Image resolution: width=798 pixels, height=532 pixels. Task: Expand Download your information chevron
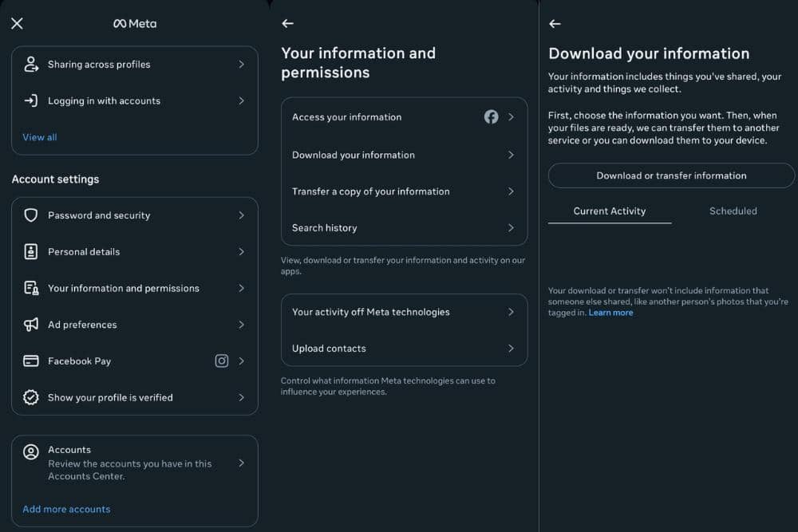click(x=511, y=155)
